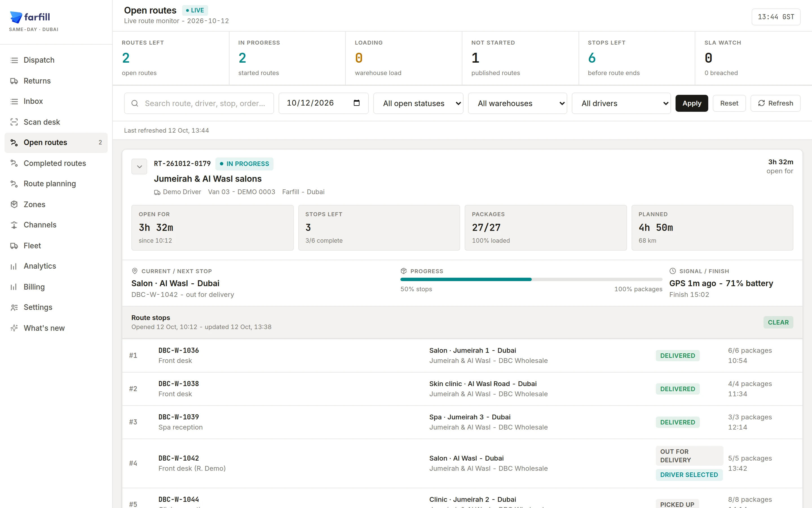Open the All warehouses dropdown

pyautogui.click(x=517, y=104)
